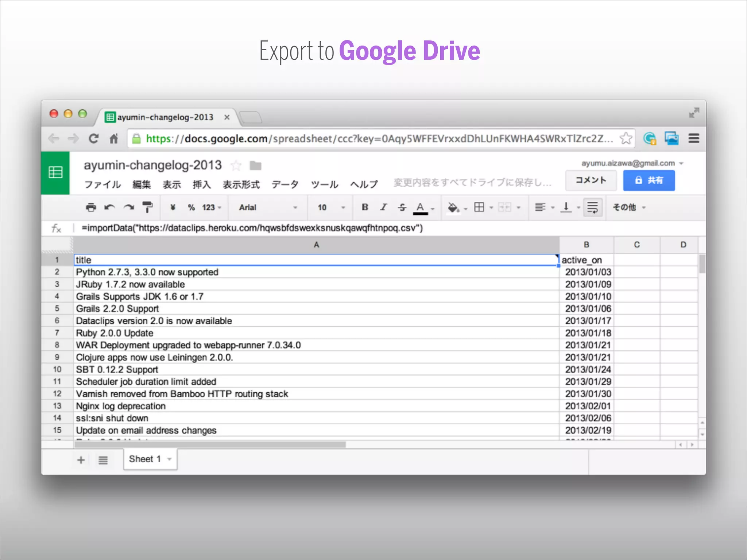Open the ayumu.aizawa@gmail.com account menu
This screenshot has width=747, height=560.
(x=632, y=163)
